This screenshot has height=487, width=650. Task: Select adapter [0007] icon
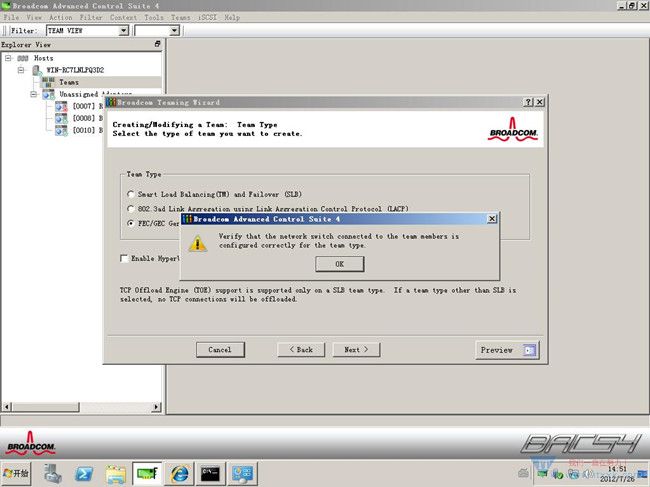tap(61, 107)
